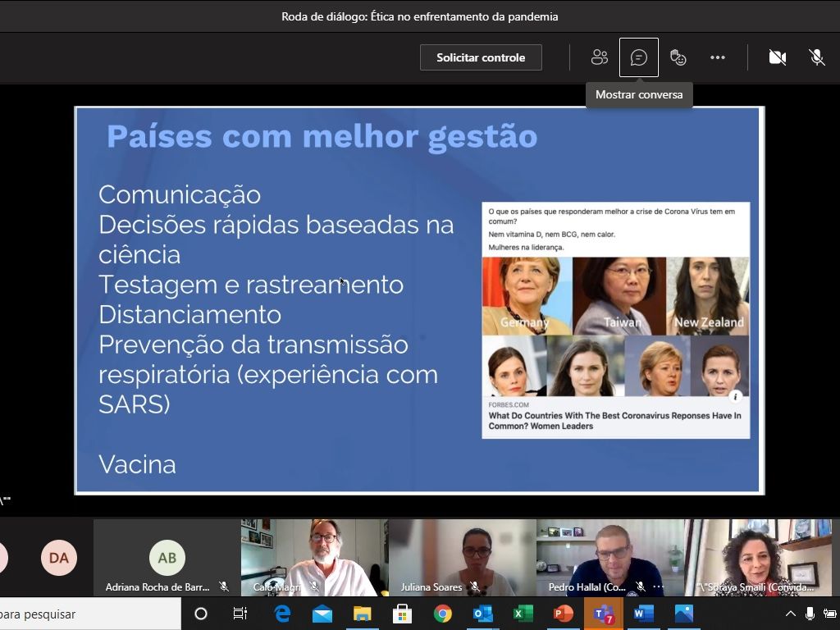840x630 pixels.
Task: Turn on the camera
Action: (777, 57)
